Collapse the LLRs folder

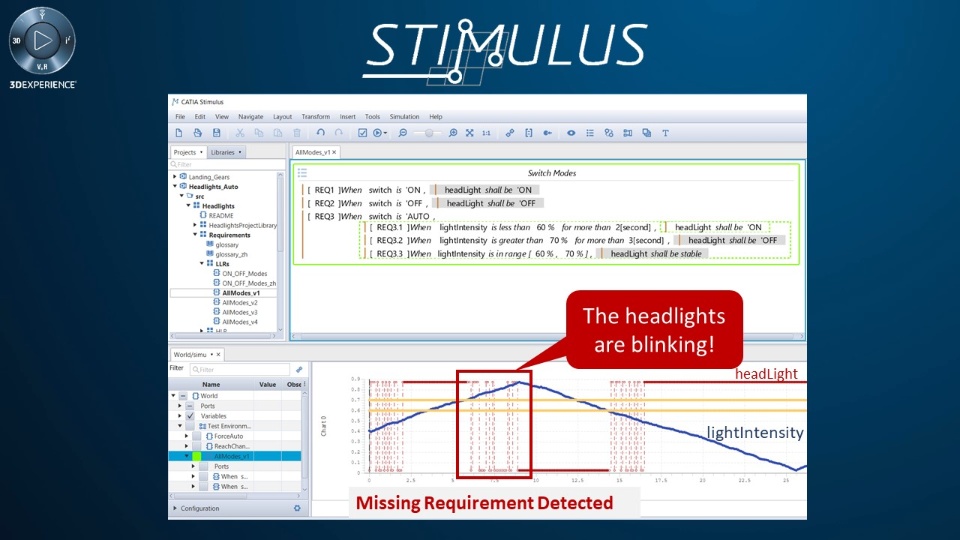[202, 263]
